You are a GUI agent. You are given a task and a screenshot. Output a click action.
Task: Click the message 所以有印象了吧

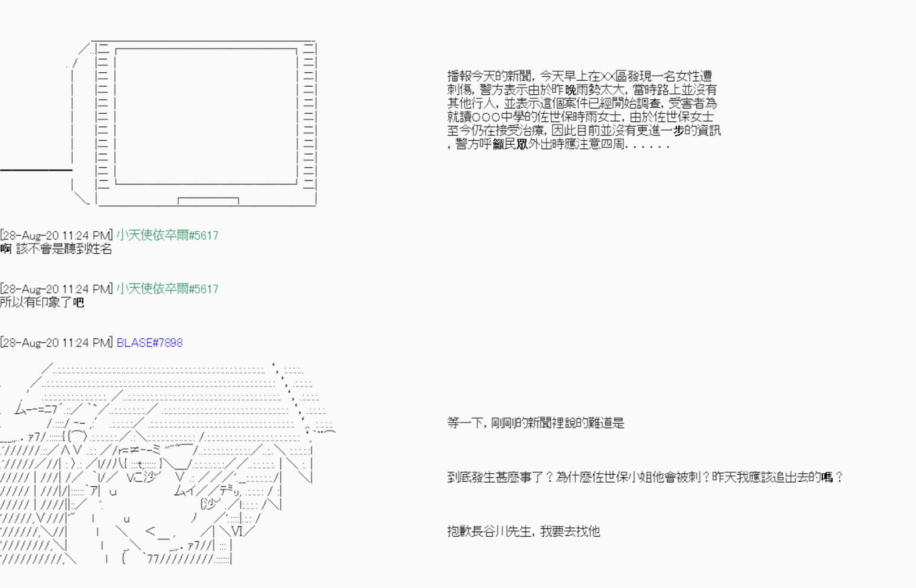tap(42, 303)
